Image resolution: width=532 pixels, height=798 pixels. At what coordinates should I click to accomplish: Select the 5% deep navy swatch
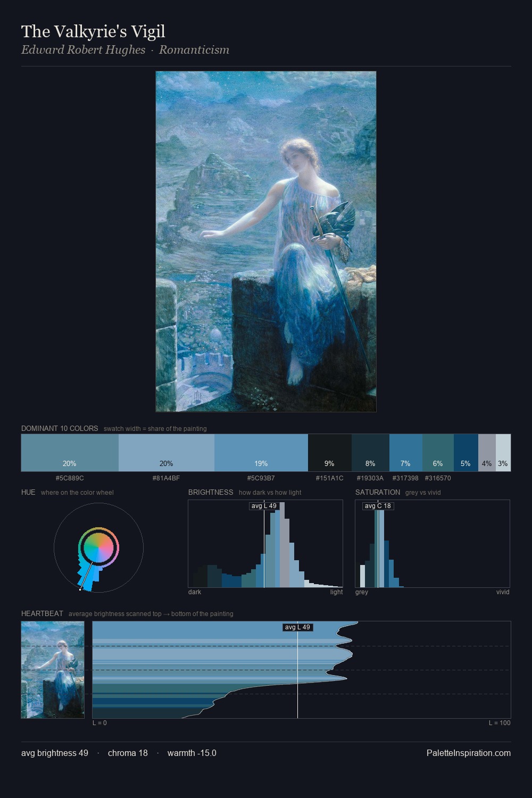pyautogui.click(x=466, y=453)
